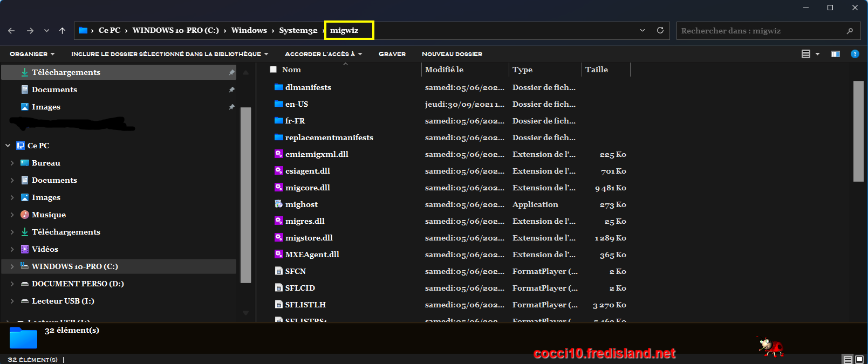Screen dimensions: 868x364
Task: Select the migcore.dll file icon
Action: [279, 188]
